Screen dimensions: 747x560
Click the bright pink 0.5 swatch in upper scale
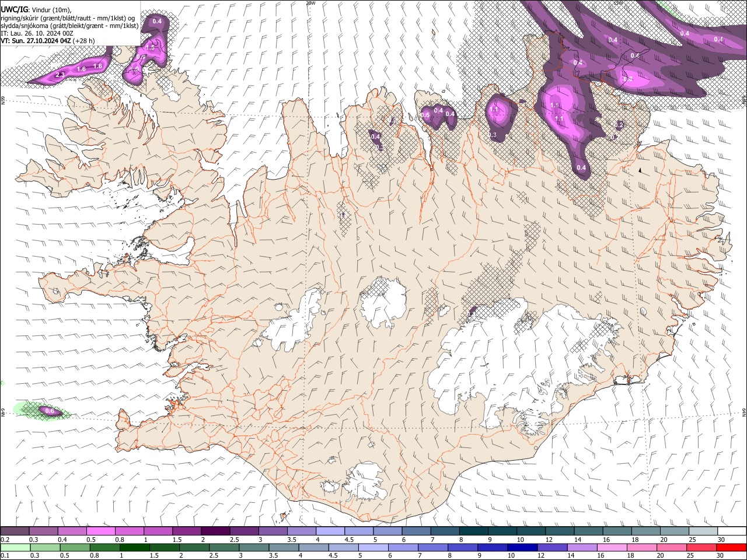(100, 531)
